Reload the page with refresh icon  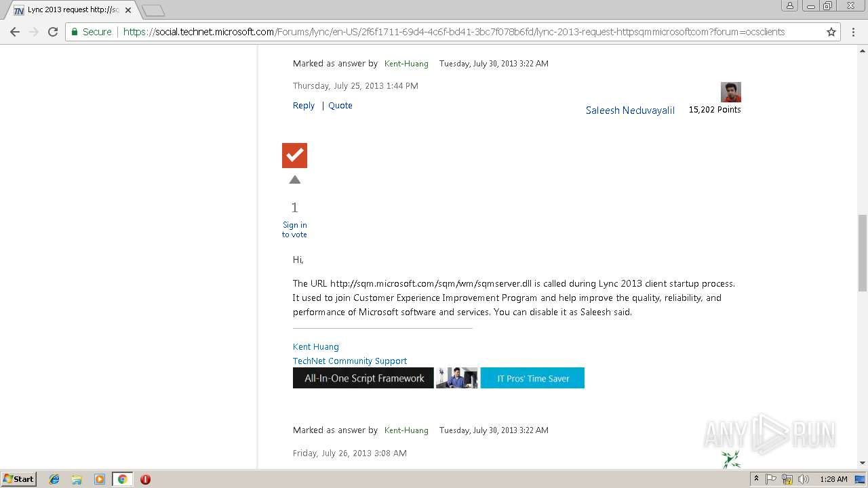click(x=53, y=32)
